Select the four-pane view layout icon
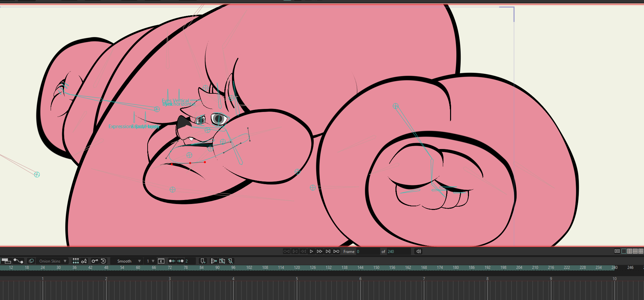 (x=641, y=251)
